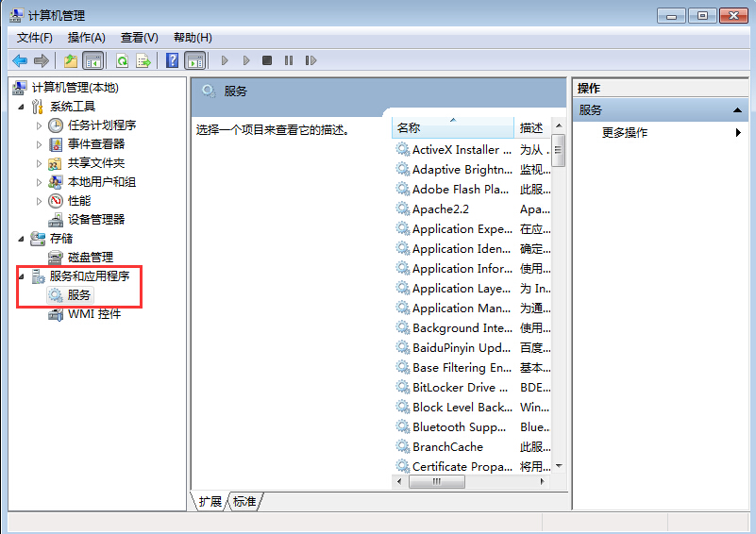Click the Refresh toolbar icon

click(122, 60)
